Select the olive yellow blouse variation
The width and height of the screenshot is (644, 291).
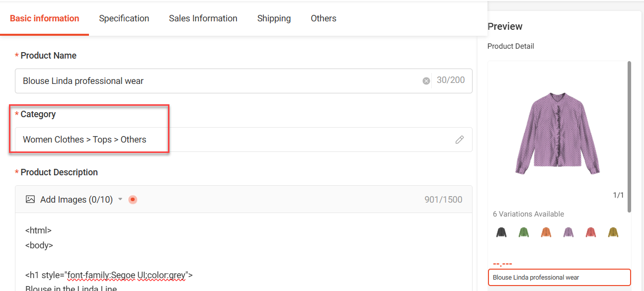pyautogui.click(x=613, y=232)
